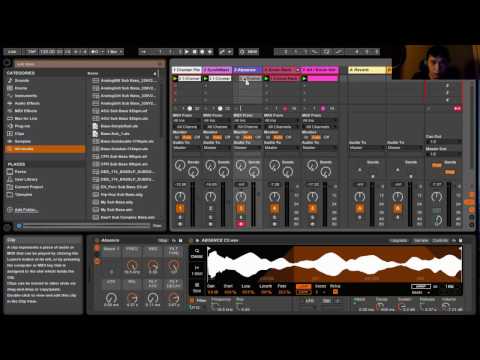The width and height of the screenshot is (480, 360).
Task: Open track 1 Audio To Master dropdown
Action: 186,147
